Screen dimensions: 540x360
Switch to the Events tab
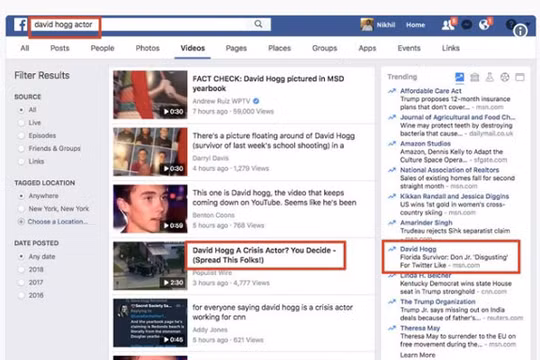point(409,48)
